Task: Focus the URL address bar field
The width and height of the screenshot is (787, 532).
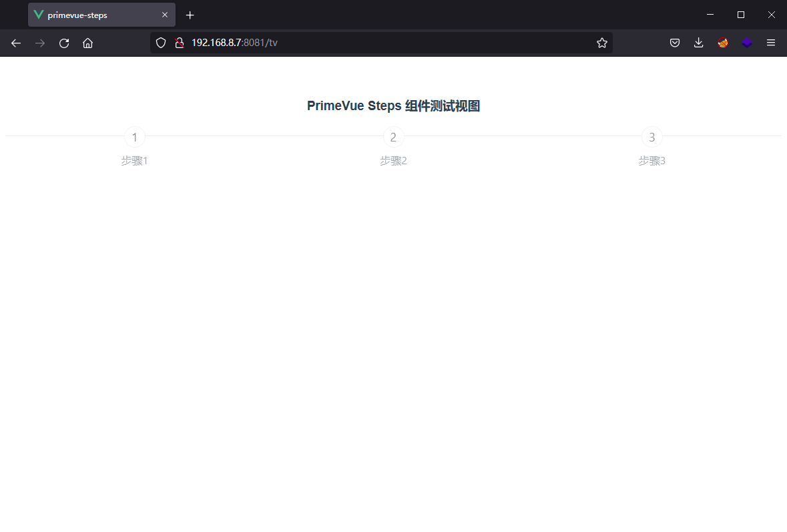Action: 387,43
